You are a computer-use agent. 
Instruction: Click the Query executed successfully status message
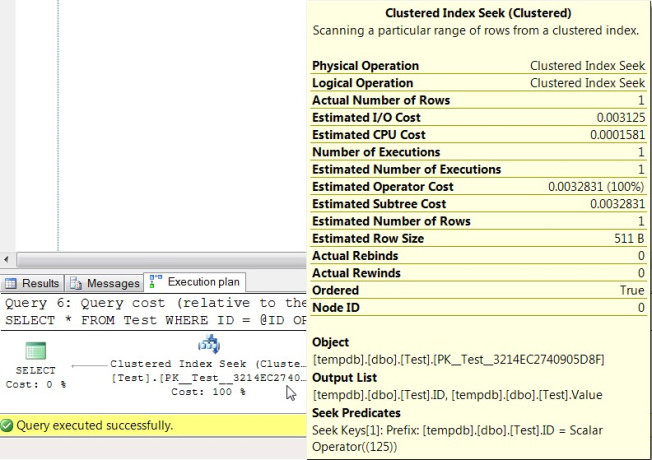click(94, 426)
